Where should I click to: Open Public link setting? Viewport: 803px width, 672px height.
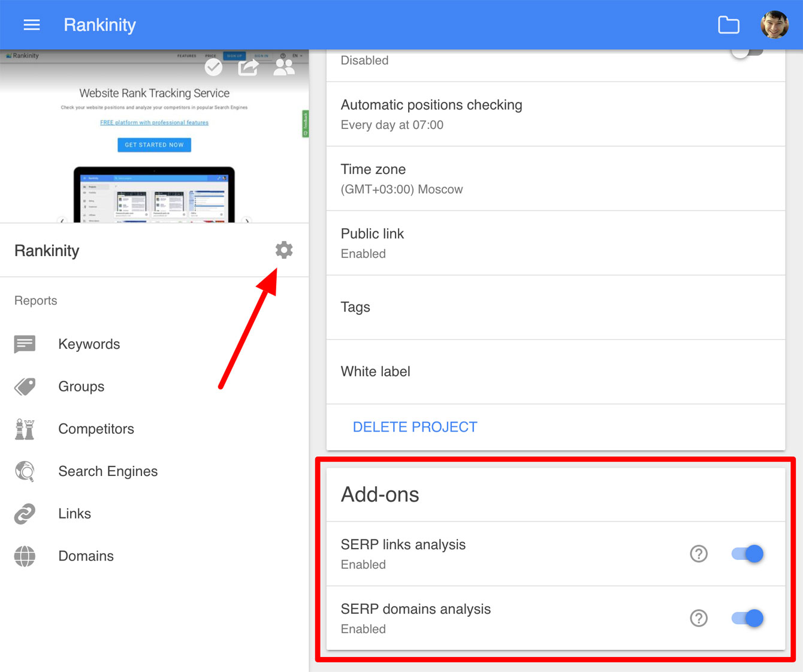(556, 243)
